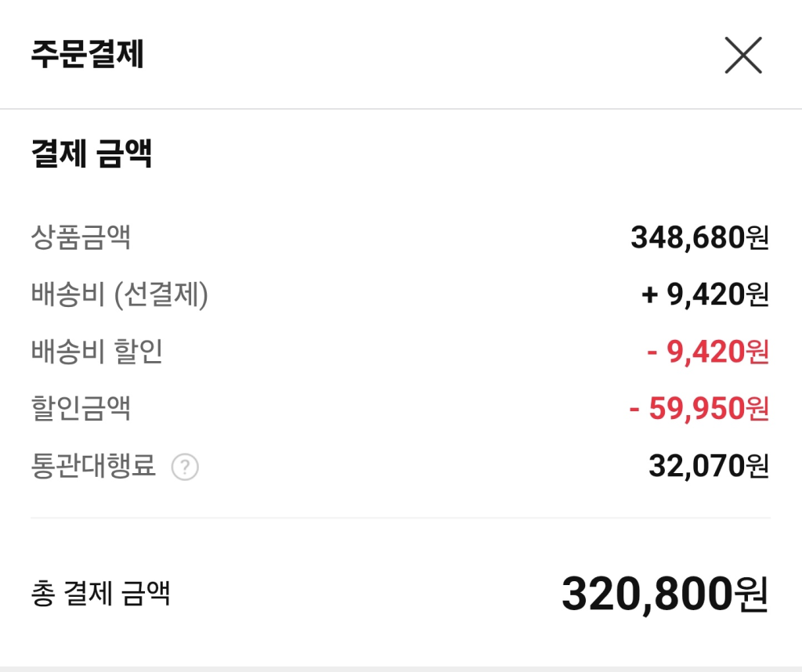Select the 348,680원 product amount
Image resolution: width=802 pixels, height=672 pixels.
(699, 237)
